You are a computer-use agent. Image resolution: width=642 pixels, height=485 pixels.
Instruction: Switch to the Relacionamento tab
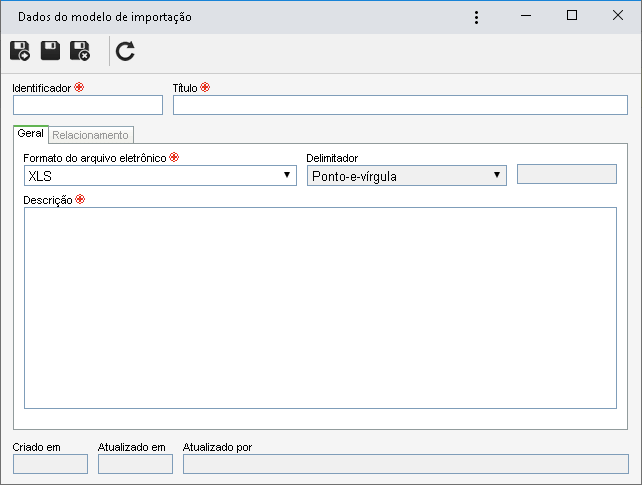coord(90,135)
